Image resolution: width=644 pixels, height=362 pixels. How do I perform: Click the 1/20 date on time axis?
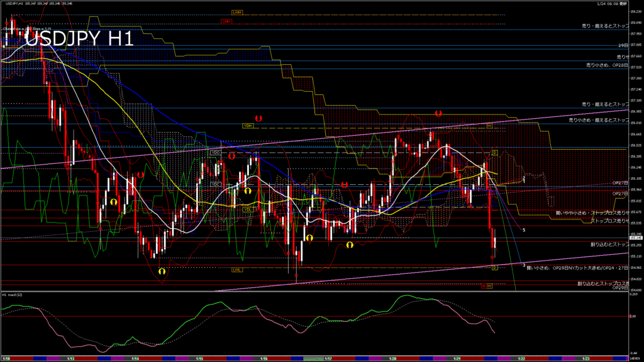392,359
